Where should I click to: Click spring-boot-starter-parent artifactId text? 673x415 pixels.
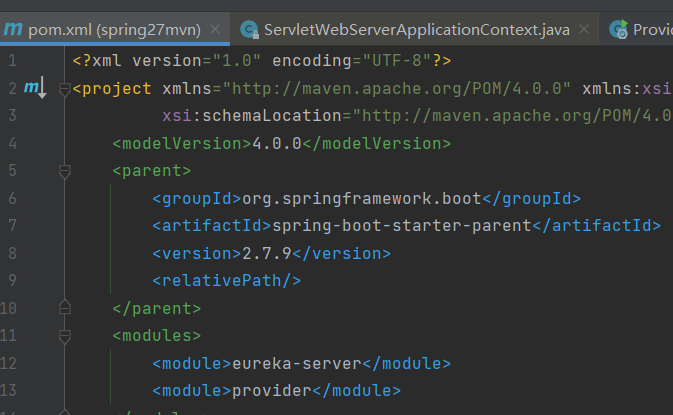tap(400, 225)
